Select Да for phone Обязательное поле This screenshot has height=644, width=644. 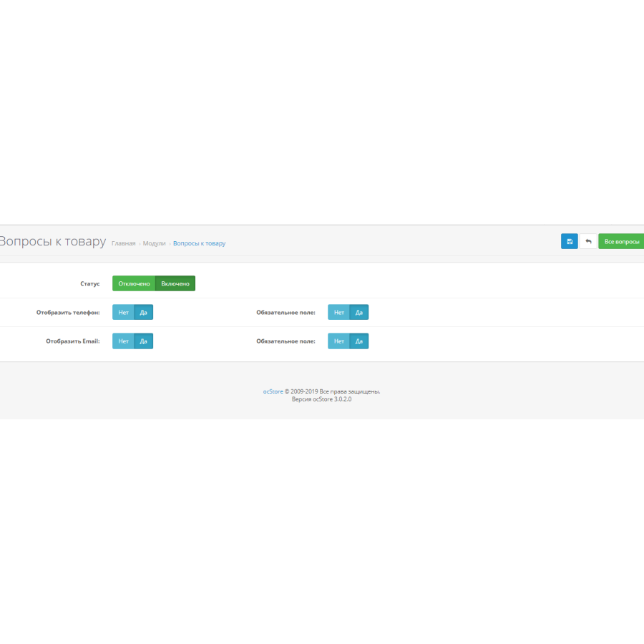[x=359, y=312]
